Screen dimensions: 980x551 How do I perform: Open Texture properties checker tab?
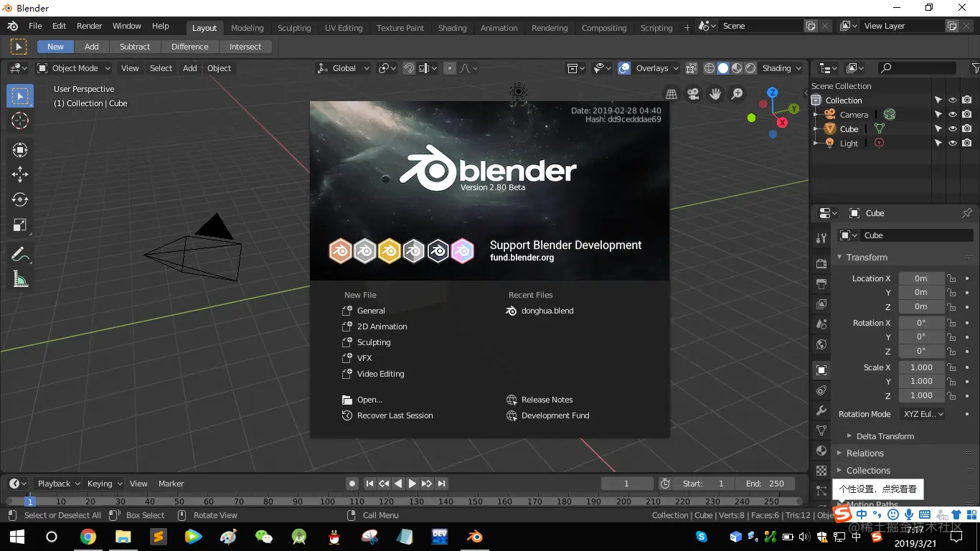pyautogui.click(x=821, y=471)
